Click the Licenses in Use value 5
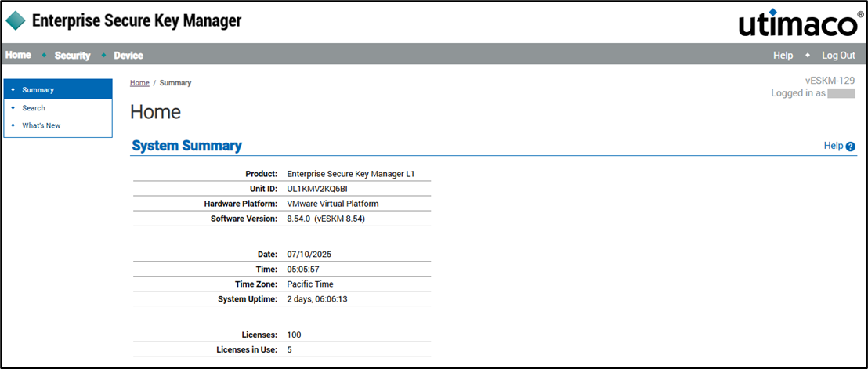 (x=290, y=349)
